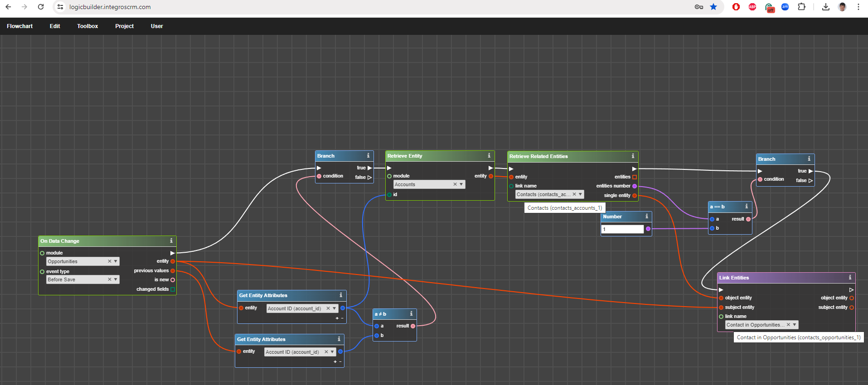Clear the Before Save event type
Image resolution: width=868 pixels, height=385 pixels.
(x=109, y=279)
